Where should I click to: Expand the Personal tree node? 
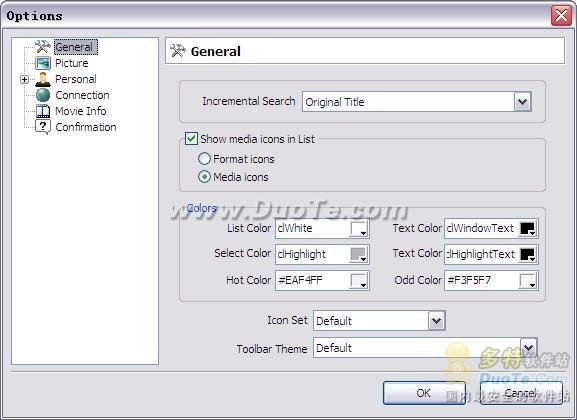24,80
